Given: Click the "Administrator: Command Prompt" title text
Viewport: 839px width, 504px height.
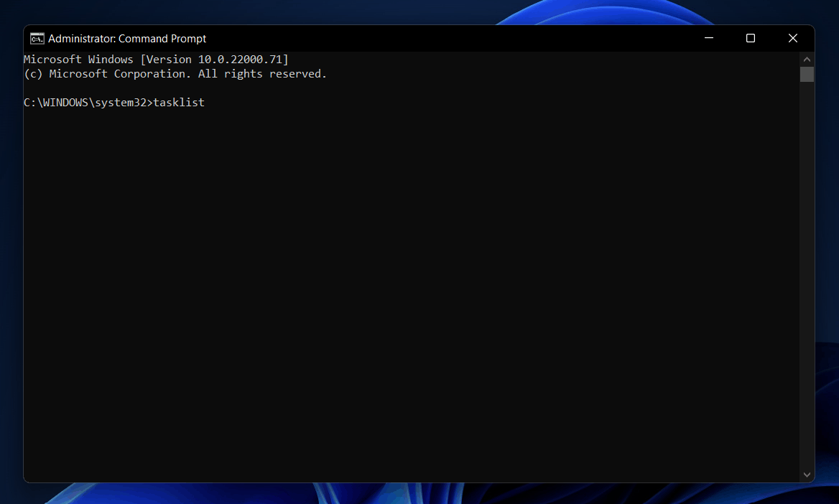Looking at the screenshot, I should pyautogui.click(x=127, y=39).
